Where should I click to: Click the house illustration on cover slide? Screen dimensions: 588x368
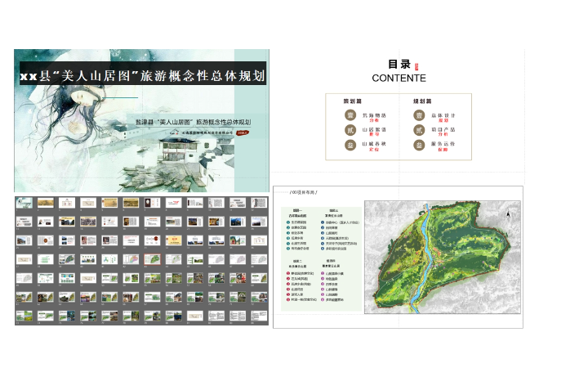179,150
